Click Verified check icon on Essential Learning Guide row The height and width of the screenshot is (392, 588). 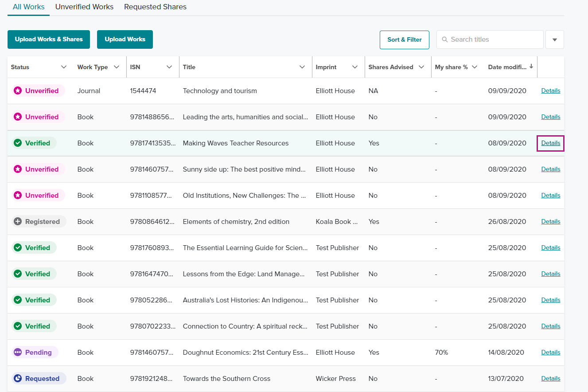[x=18, y=247]
